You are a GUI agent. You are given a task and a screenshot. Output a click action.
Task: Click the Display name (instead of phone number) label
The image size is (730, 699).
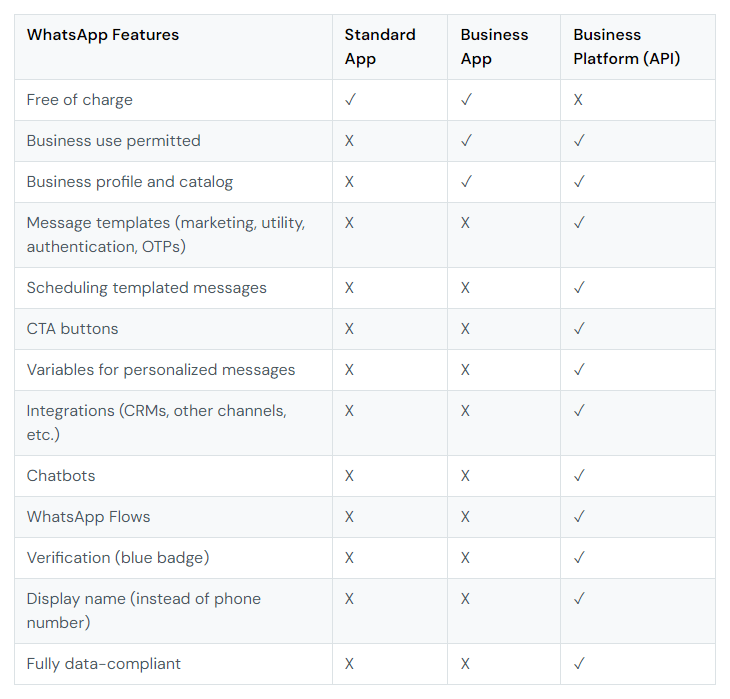point(143,611)
